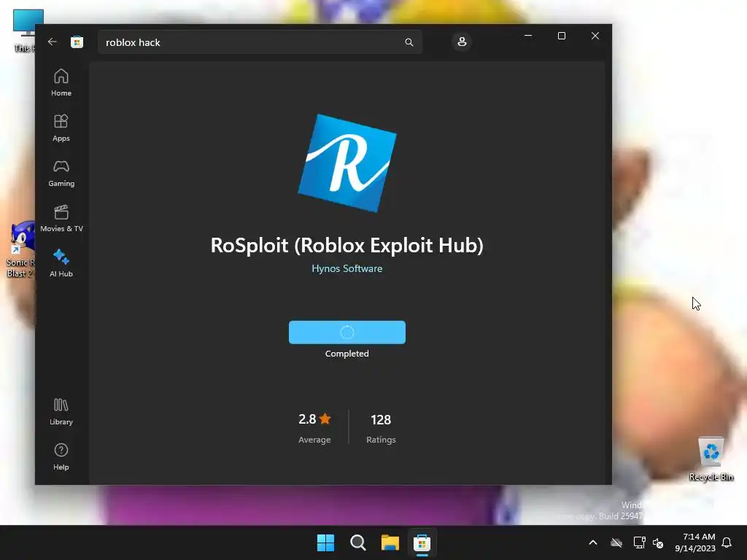Viewport: 747px width, 560px height.
Task: Open the notifications bell icon
Action: pos(727,542)
